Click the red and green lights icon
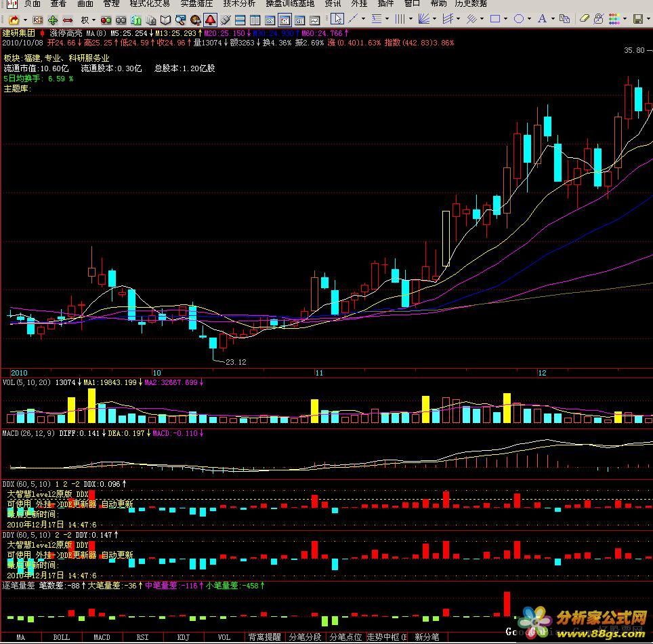This screenshot has width=653, height=644. (x=106, y=20)
